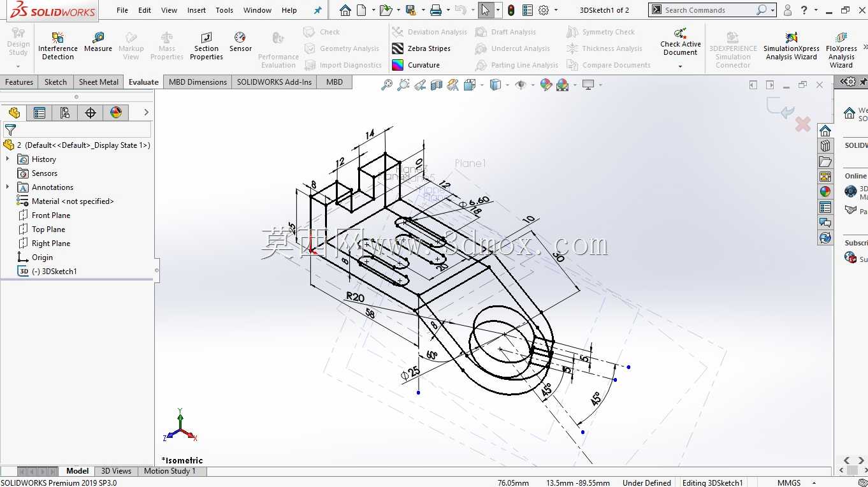Expand the Annotations folder

point(8,187)
